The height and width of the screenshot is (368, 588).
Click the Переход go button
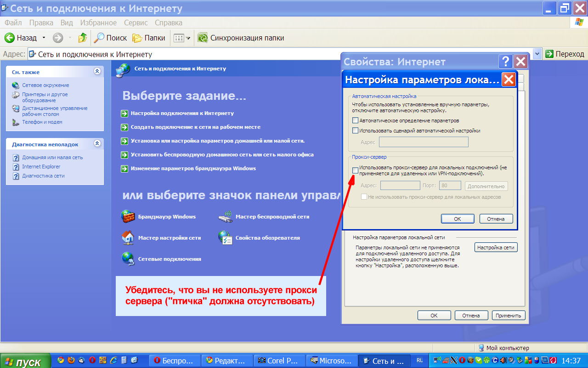pos(565,54)
